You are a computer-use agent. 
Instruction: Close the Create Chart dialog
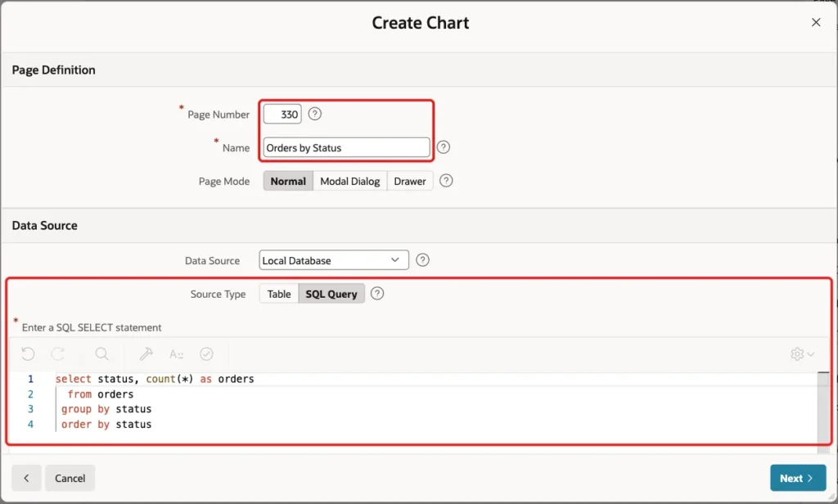816,22
